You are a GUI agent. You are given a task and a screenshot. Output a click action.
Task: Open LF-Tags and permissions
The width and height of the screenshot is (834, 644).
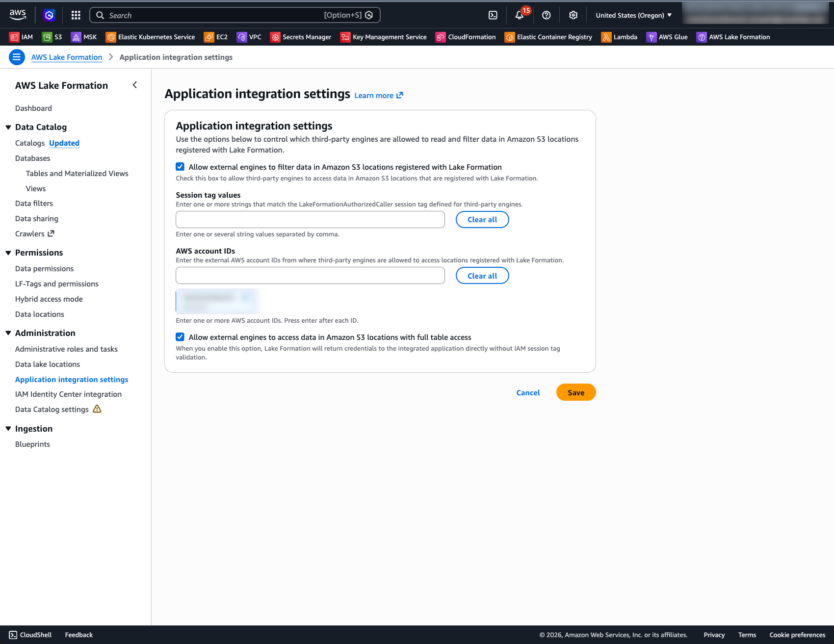pyautogui.click(x=57, y=283)
